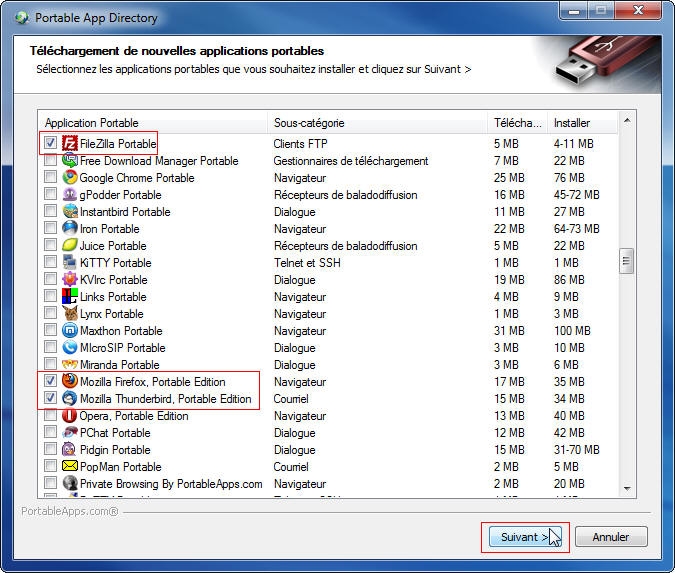675x573 pixels.
Task: Click the KiTTY Portable icon
Action: 69,263
